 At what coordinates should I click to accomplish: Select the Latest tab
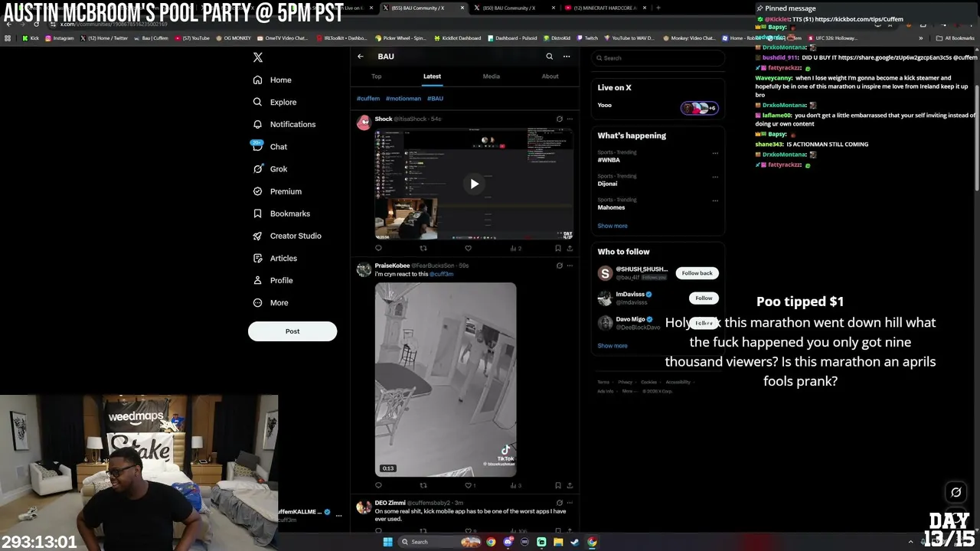pos(432,77)
